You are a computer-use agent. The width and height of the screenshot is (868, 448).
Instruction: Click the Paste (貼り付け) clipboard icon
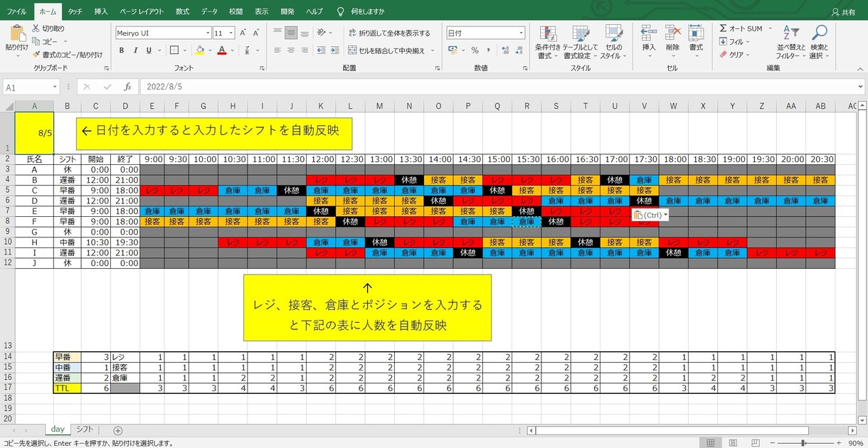point(16,33)
